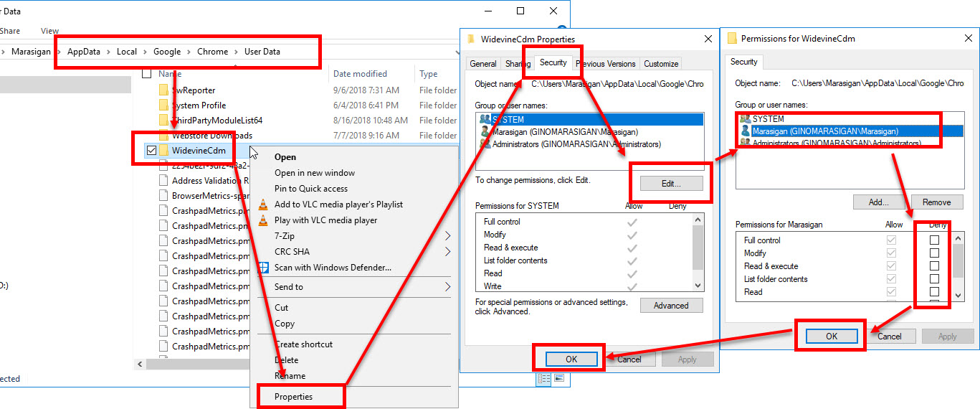Switch to the General tab in Properties
Screen dimensions: 980x409
pyautogui.click(x=483, y=64)
